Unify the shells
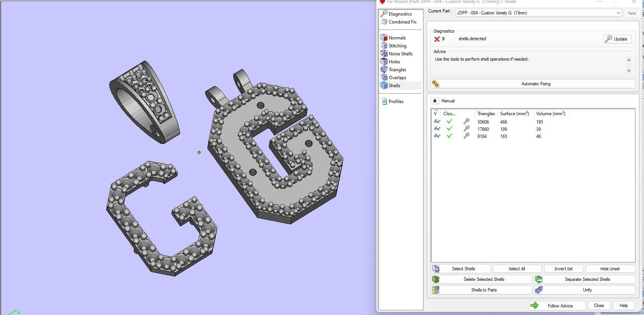This screenshot has height=315, width=644. [x=584, y=290]
